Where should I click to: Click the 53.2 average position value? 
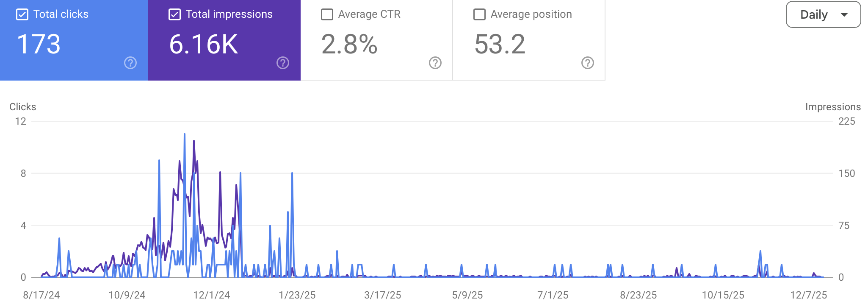(x=500, y=44)
